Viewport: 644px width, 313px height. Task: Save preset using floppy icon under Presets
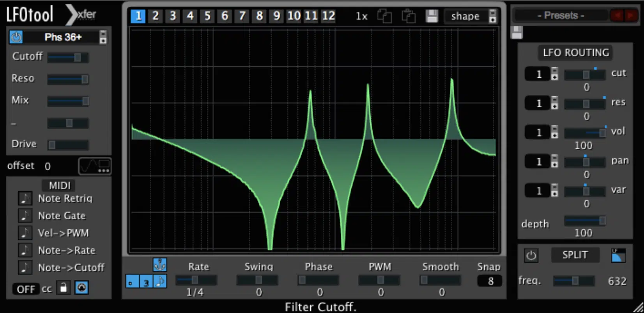click(x=517, y=32)
